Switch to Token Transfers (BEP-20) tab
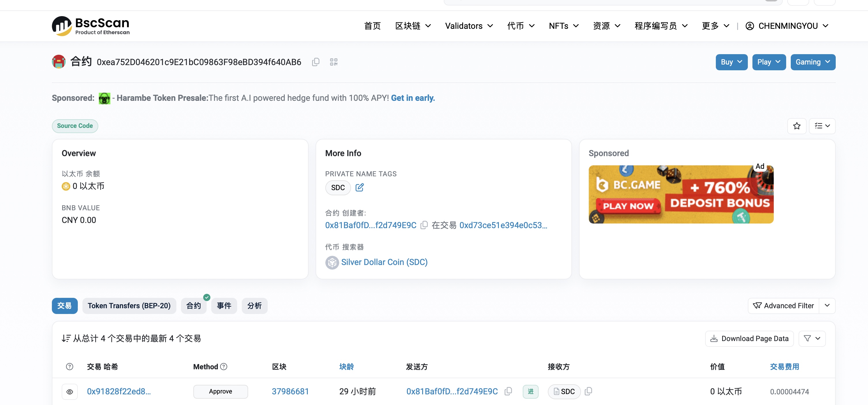The width and height of the screenshot is (868, 405). point(129,306)
